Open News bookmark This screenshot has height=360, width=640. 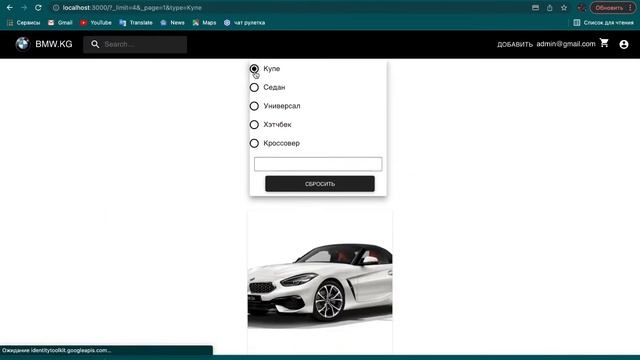pos(172,23)
